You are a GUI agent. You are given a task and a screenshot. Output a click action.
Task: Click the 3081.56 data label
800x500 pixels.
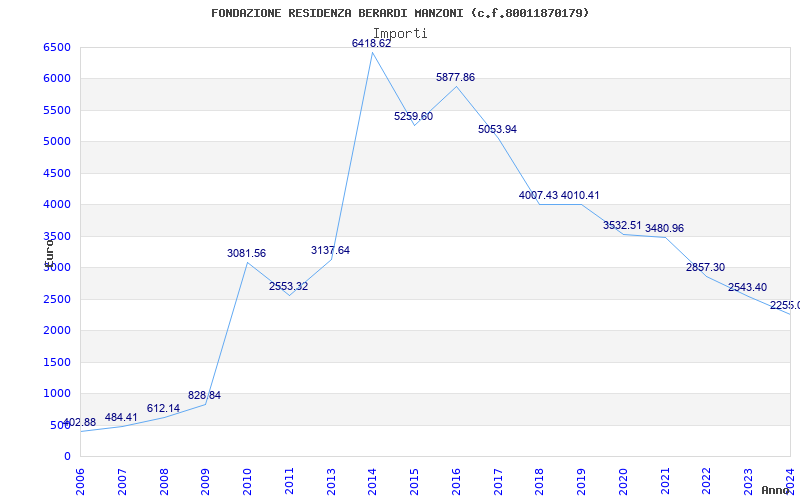point(246,253)
